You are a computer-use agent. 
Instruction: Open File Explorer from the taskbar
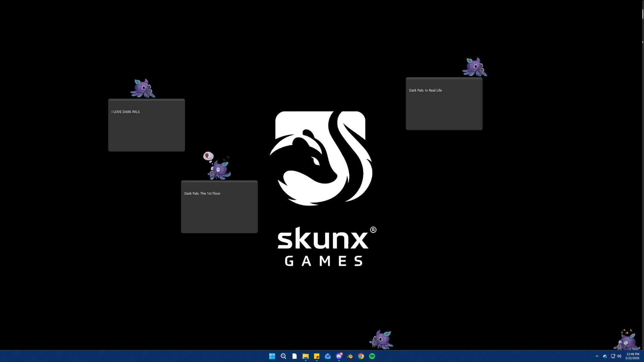306,356
